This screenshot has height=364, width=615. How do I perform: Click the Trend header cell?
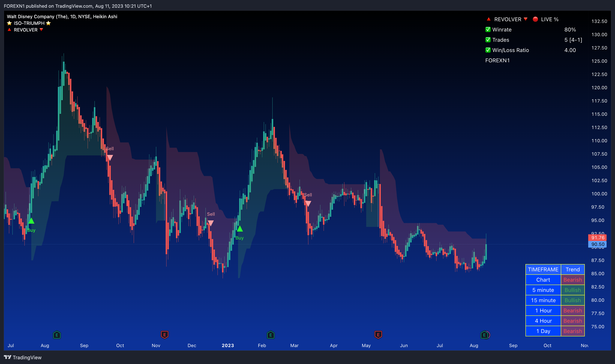573,269
